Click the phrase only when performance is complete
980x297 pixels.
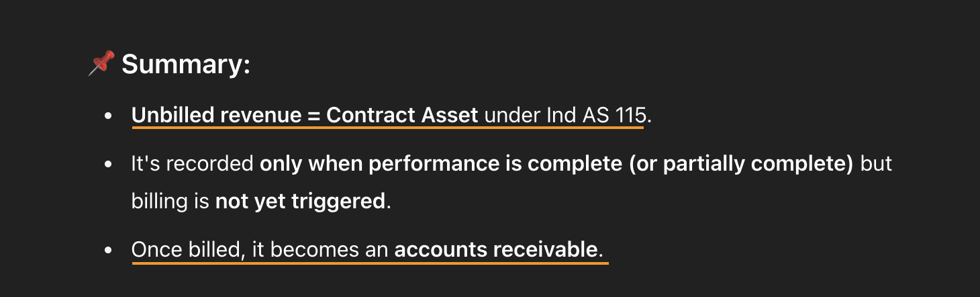[x=441, y=164]
